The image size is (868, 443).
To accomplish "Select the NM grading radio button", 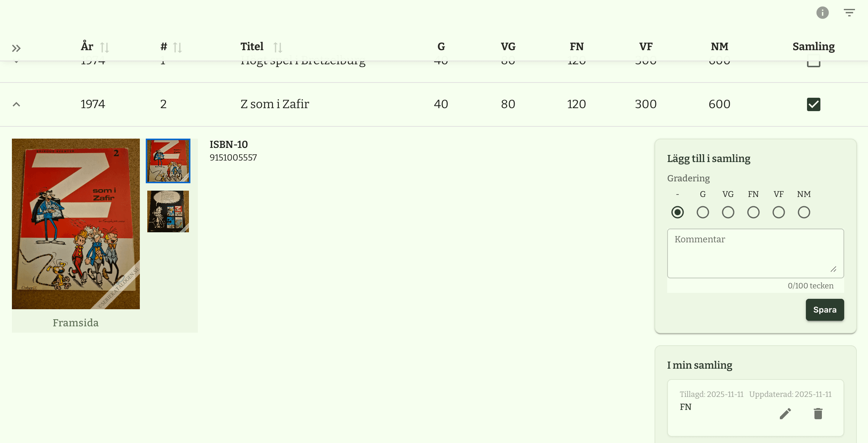I will tap(804, 212).
